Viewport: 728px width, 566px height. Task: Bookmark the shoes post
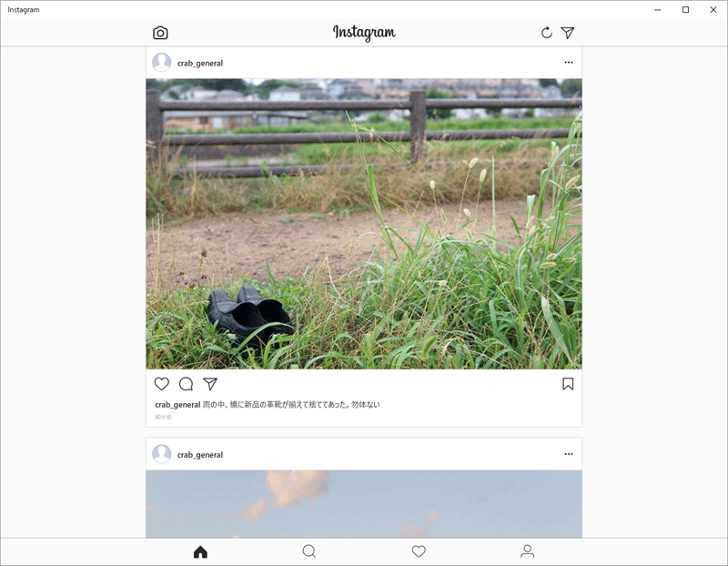tap(568, 384)
